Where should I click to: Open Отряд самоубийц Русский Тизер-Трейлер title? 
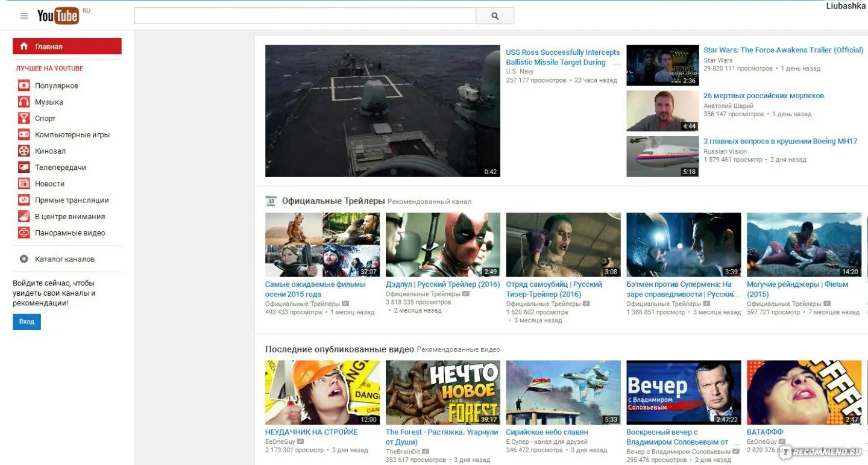(554, 289)
